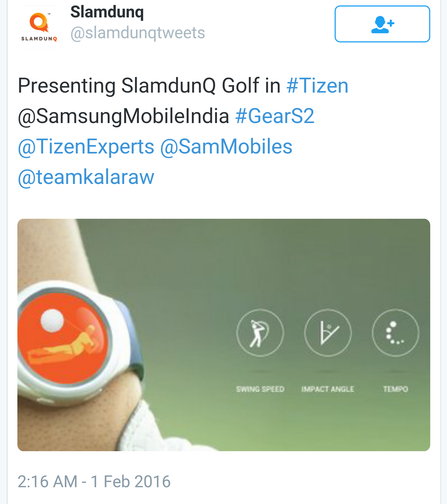Open the Slamdunq profile avatar logo
Image resolution: width=447 pixels, height=504 pixels.
click(39, 27)
